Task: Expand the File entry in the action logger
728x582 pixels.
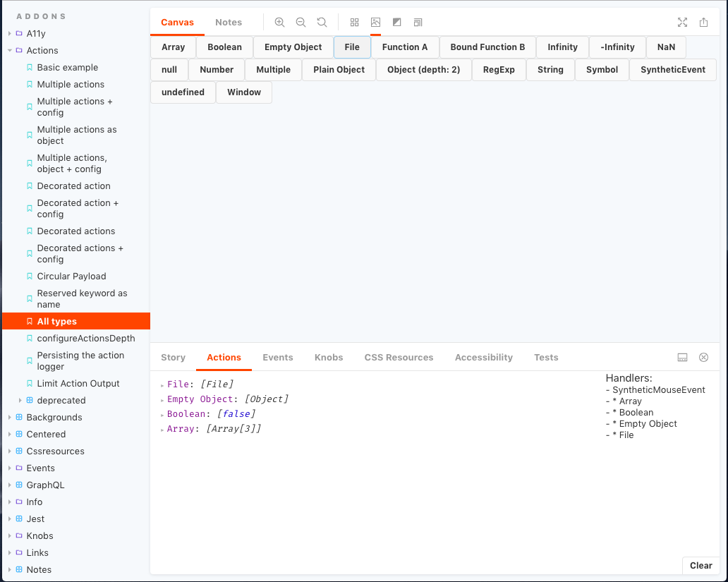Action: click(163, 384)
